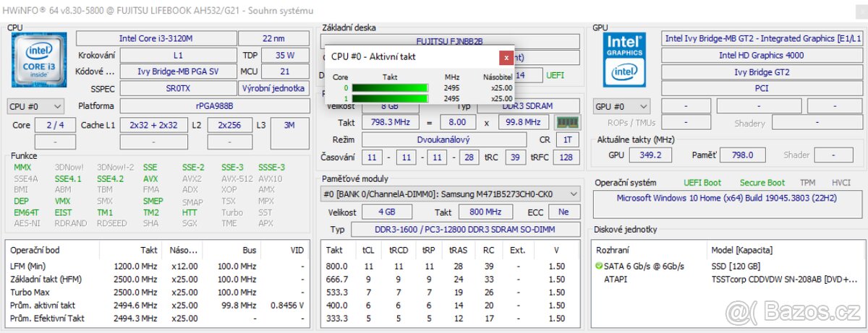Select the TSSTcorp CDDVDW drive row
868x333 pixels.
click(x=726, y=279)
